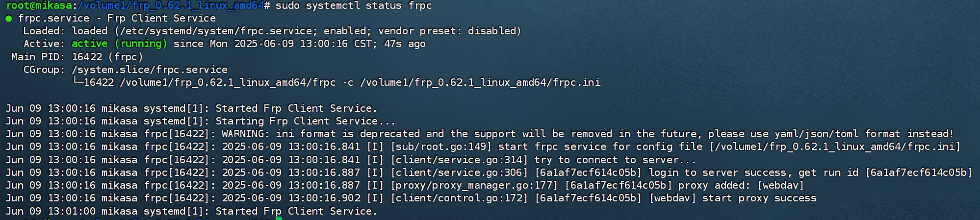The height and width of the screenshot is (220, 980).
Task: Click the Main PID value 16422
Action: (87, 57)
